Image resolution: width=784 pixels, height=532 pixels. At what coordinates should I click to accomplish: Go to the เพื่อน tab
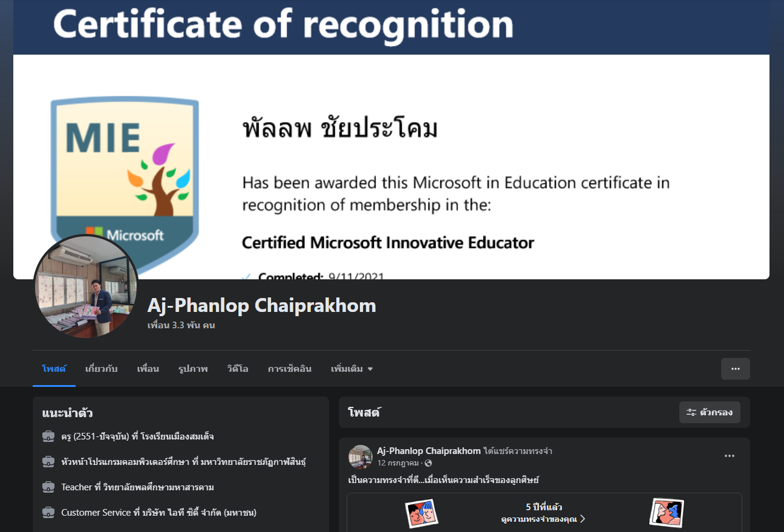tap(148, 369)
